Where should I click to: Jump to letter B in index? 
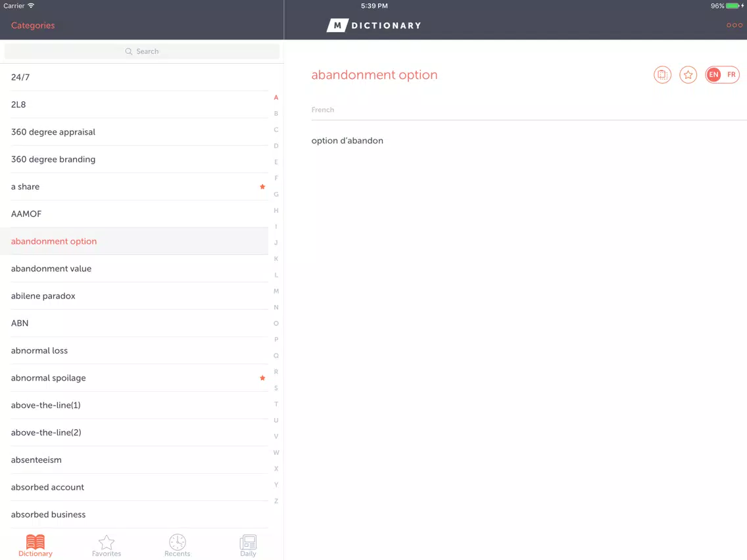(x=276, y=114)
